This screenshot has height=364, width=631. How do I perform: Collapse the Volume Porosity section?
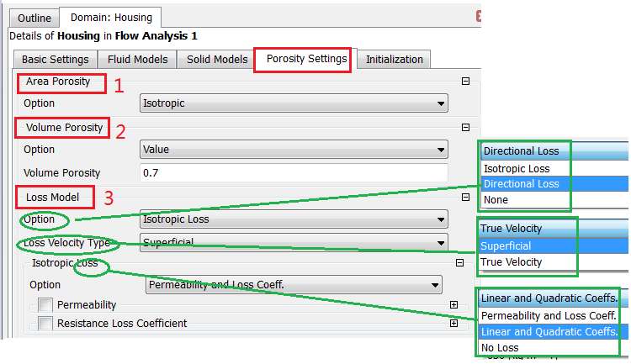tap(465, 128)
